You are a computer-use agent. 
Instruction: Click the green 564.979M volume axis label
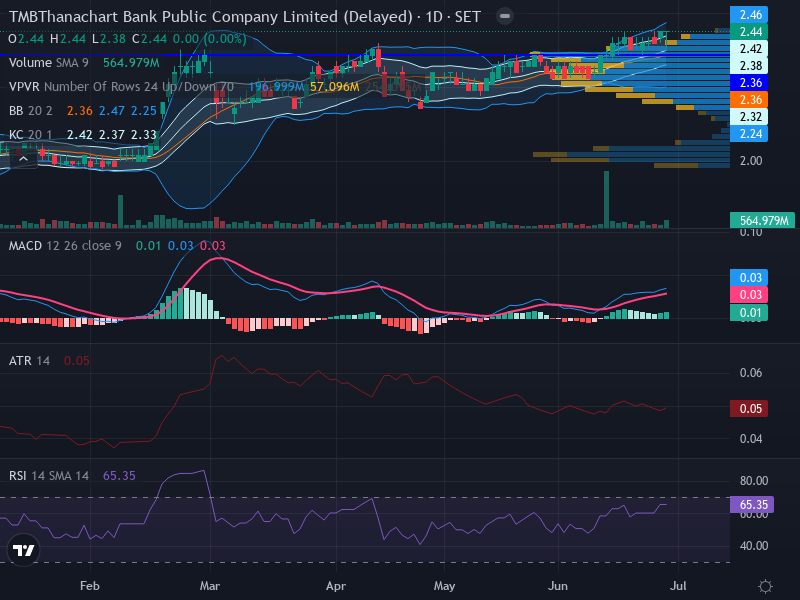(762, 220)
